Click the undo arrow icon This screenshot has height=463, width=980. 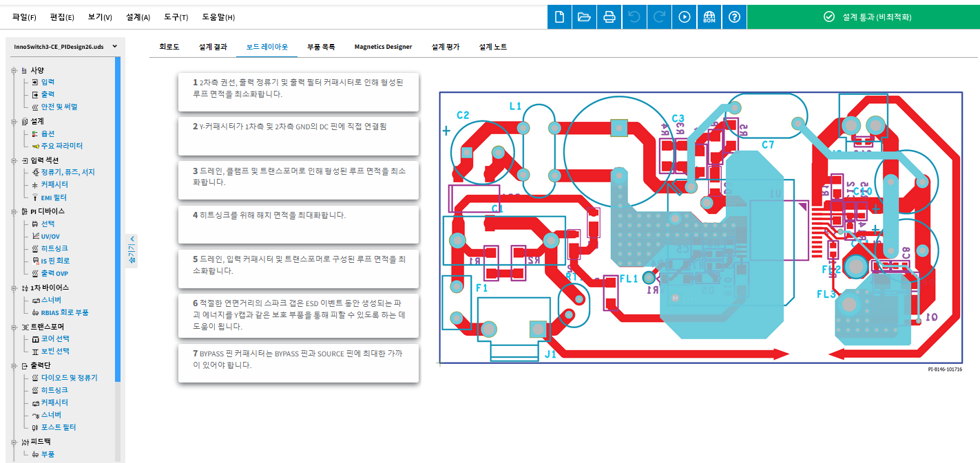click(x=634, y=17)
